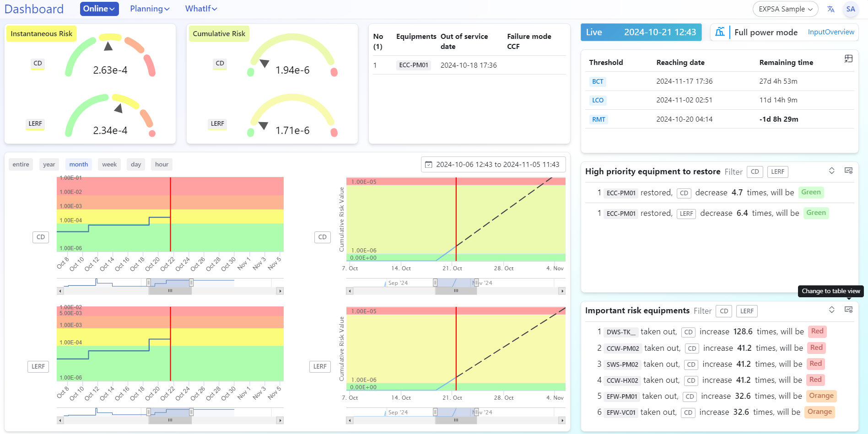Change High priority equipment list to table view
The image size is (868, 434).
tap(849, 170)
